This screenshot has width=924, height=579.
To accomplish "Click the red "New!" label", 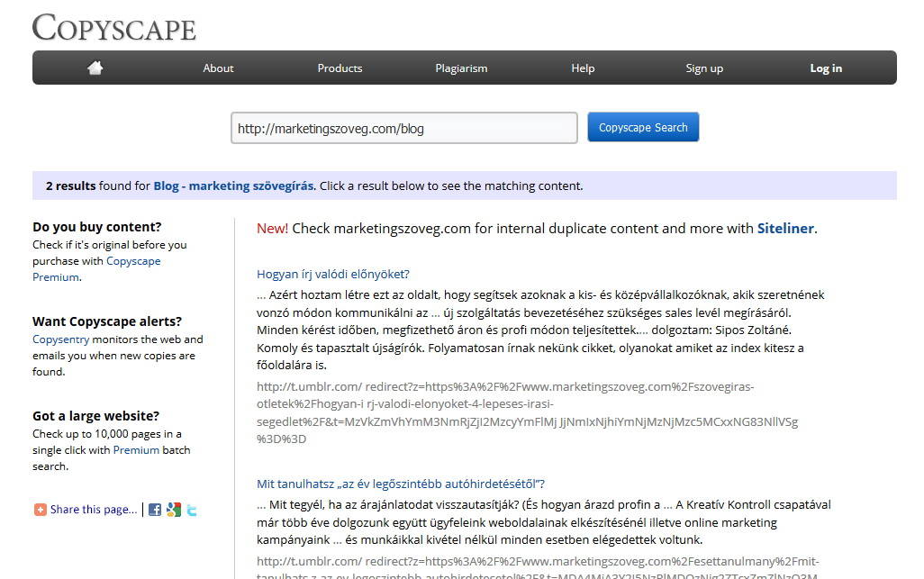I will [x=272, y=229].
